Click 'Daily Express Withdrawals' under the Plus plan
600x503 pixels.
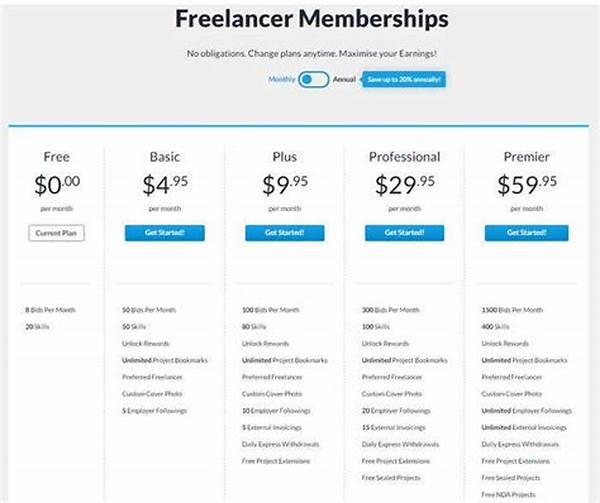(280, 444)
